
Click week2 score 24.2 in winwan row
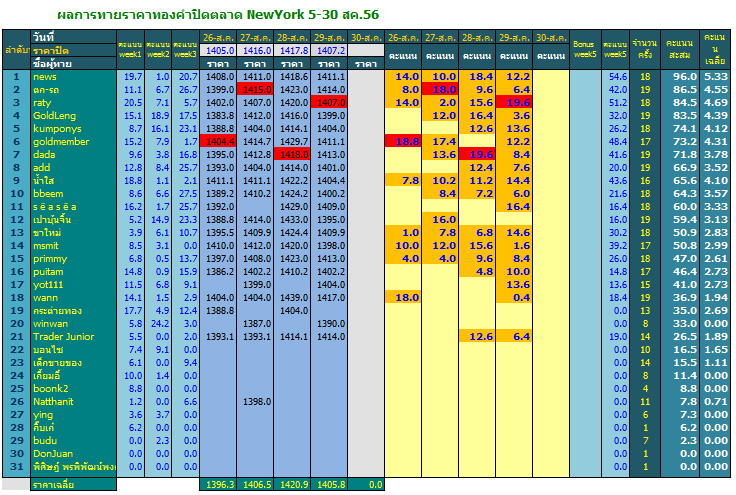pyautogui.click(x=158, y=324)
